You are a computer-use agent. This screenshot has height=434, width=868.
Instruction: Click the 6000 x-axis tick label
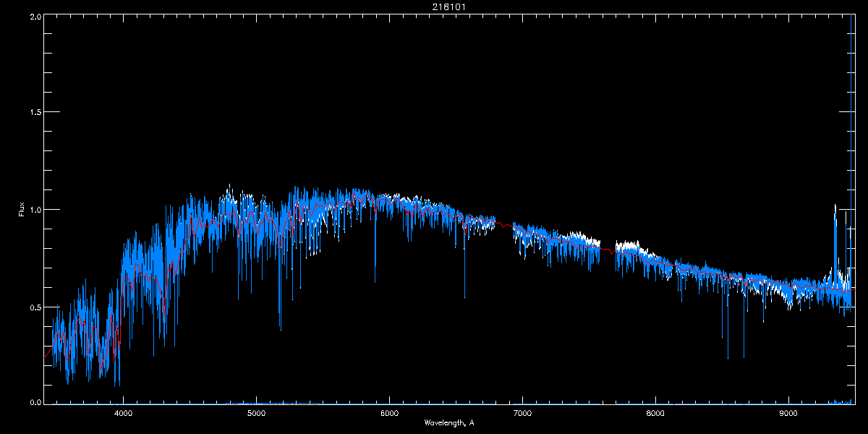[389, 414]
